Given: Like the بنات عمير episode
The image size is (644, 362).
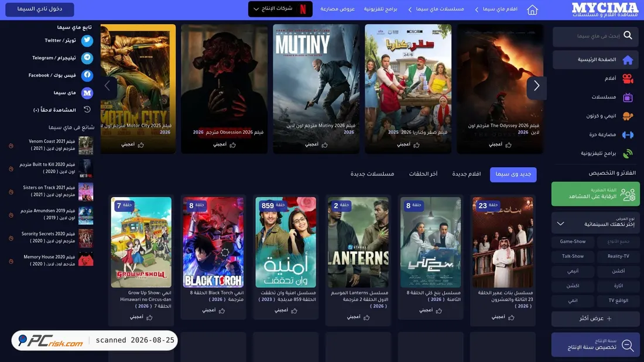Looking at the screenshot, I should pos(503,317).
